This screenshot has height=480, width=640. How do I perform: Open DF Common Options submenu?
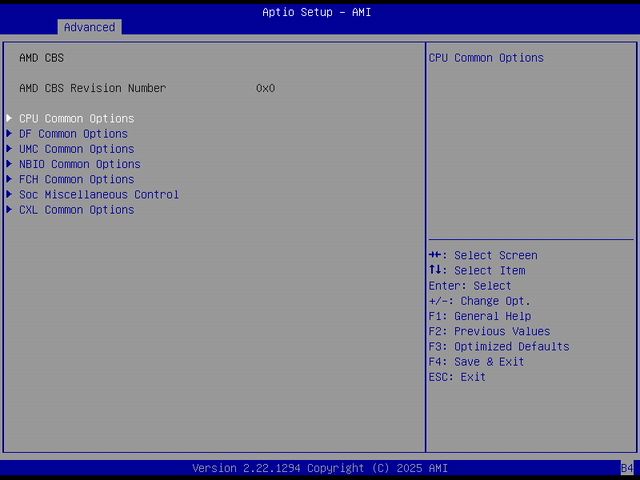pyautogui.click(x=73, y=134)
